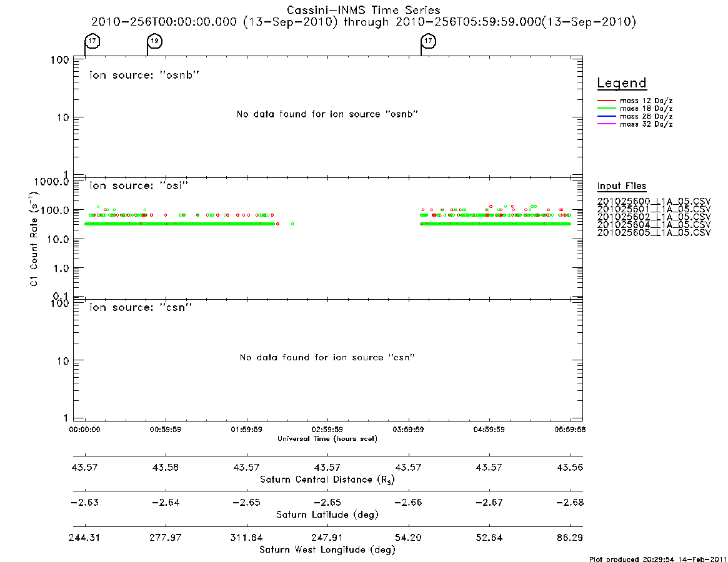Click the "C1 Count Rate (s-1)" y-axis label
This screenshot has height=562, width=728.
coord(34,239)
